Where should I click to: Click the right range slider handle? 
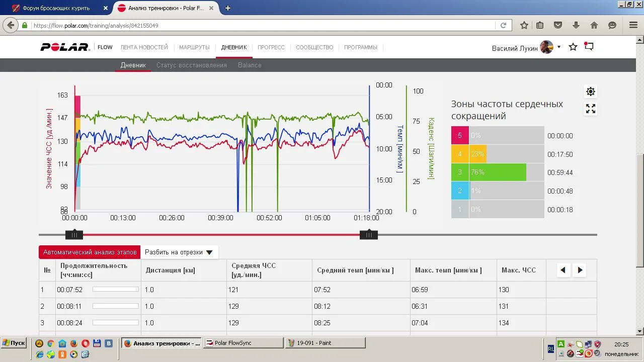[x=369, y=235]
